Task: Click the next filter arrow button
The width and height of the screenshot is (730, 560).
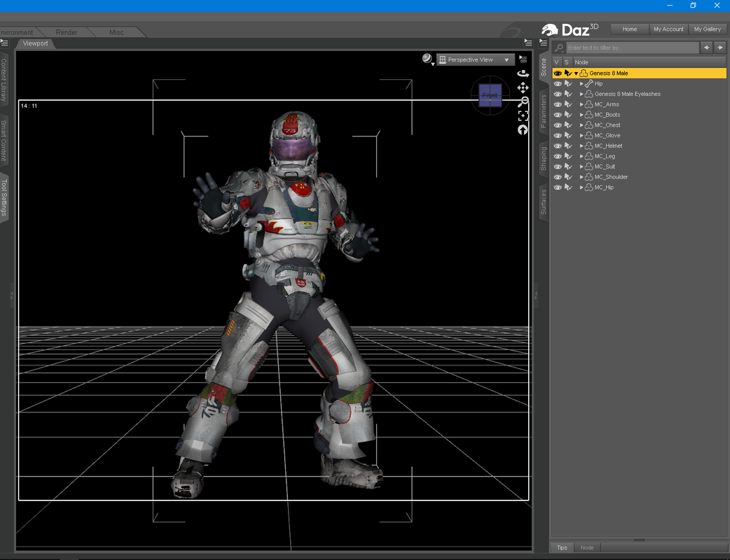Action: [x=719, y=48]
